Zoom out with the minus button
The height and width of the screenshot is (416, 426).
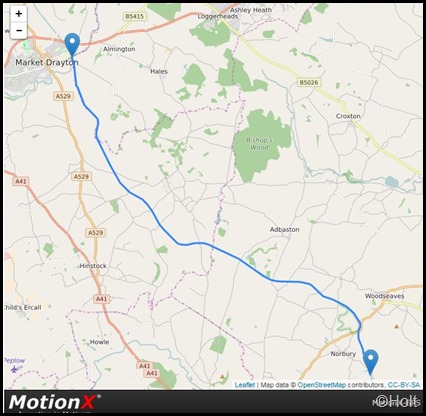click(x=19, y=31)
